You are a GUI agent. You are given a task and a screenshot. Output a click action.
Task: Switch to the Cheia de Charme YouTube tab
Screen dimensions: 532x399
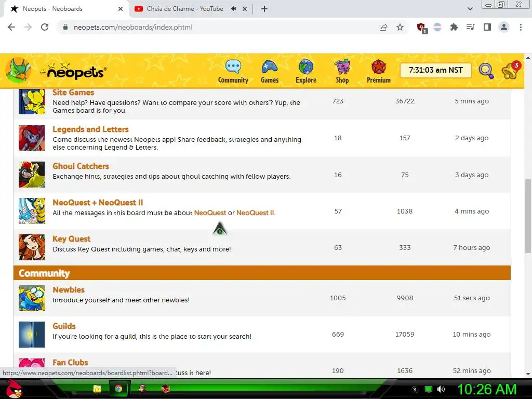pos(185,9)
